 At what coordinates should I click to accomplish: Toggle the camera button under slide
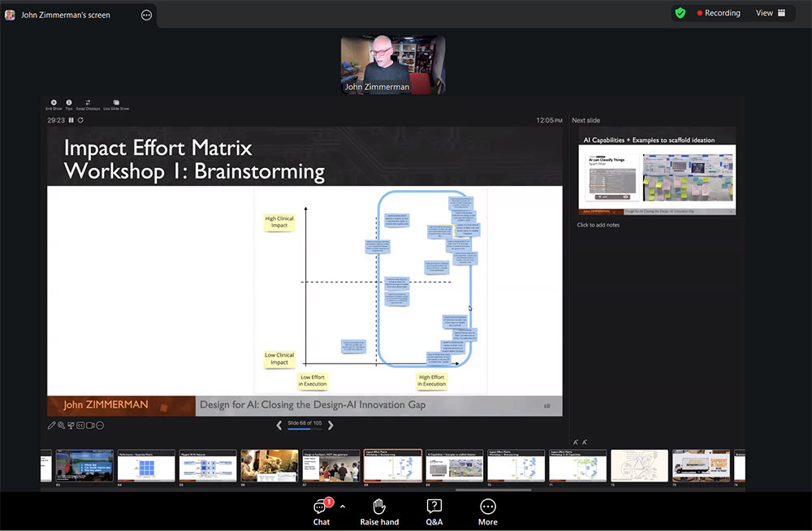click(90, 425)
